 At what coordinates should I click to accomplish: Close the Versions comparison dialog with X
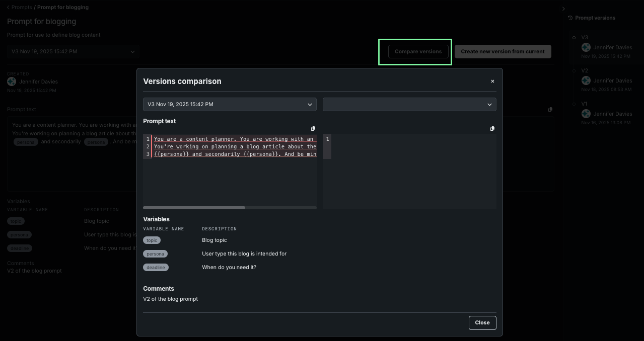click(x=492, y=81)
